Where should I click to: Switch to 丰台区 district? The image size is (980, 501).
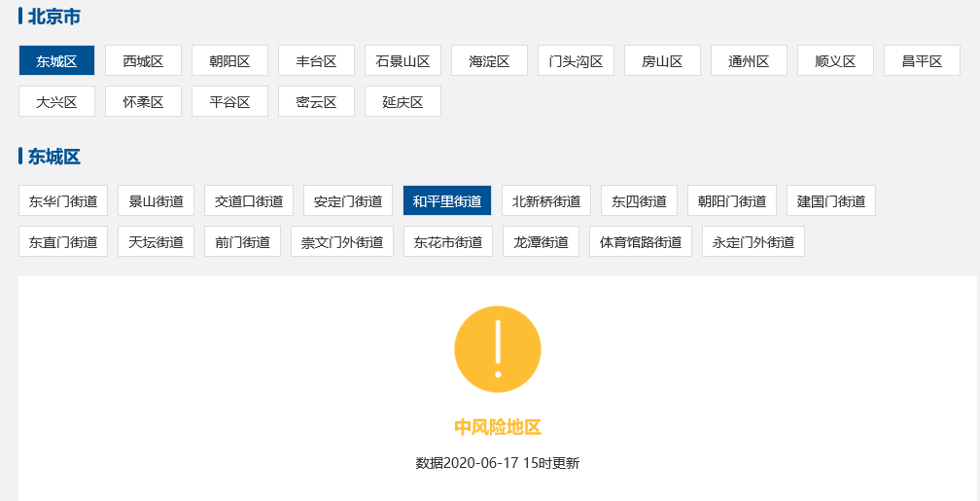pyautogui.click(x=316, y=60)
